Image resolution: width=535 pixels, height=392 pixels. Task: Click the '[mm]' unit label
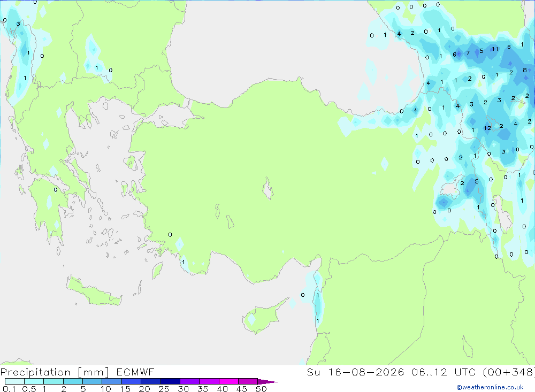[x=94, y=372]
